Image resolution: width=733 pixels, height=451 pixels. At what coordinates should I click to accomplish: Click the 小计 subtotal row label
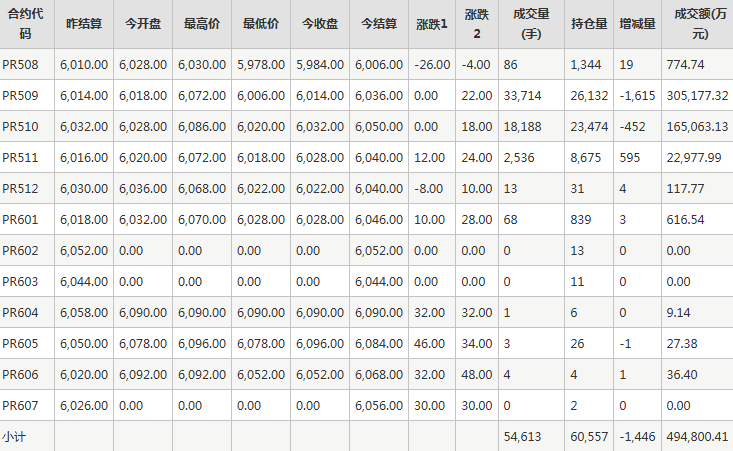click(14, 437)
